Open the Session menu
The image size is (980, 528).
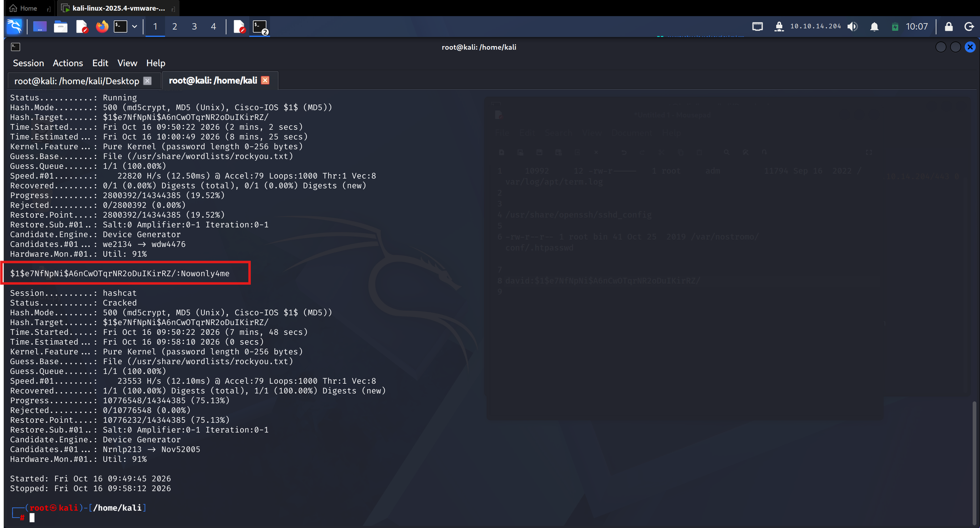point(28,63)
